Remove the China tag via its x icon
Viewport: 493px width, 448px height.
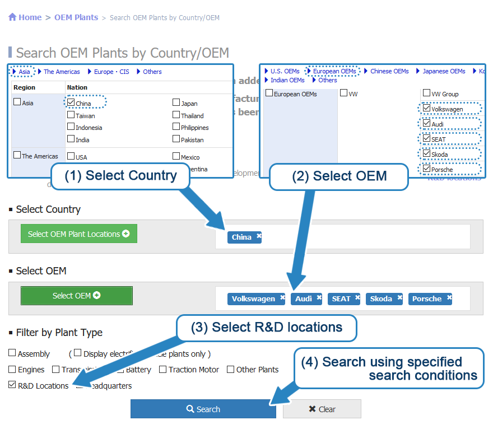[x=259, y=236]
